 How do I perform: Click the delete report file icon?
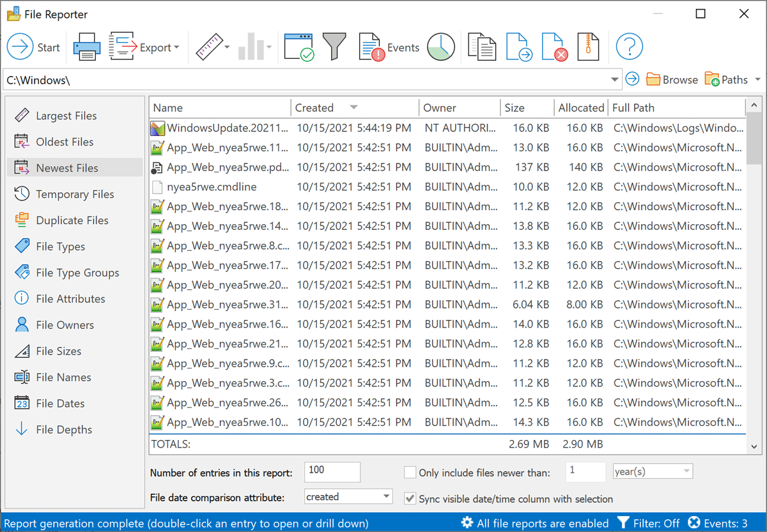pos(555,46)
